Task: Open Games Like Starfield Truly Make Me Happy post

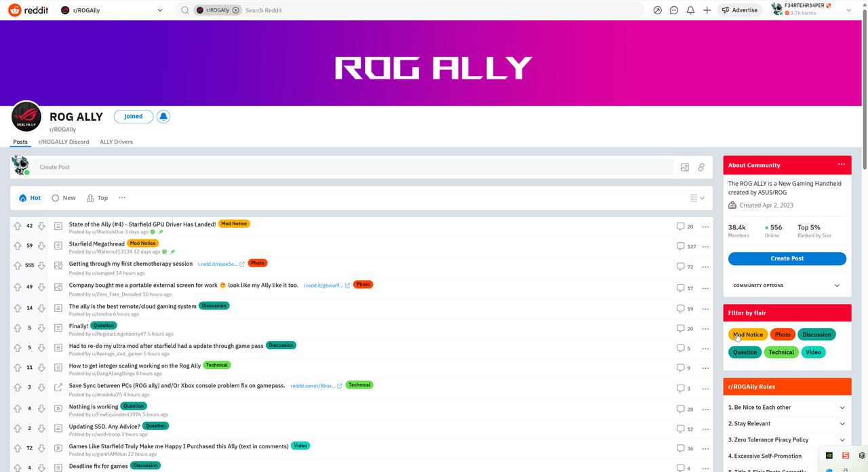Action: [178, 446]
